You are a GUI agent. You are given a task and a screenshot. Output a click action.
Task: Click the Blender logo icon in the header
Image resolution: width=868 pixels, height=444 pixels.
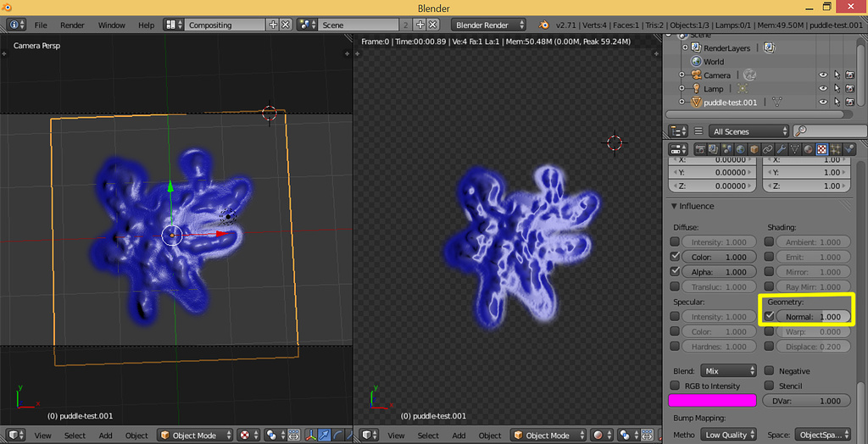pos(545,25)
